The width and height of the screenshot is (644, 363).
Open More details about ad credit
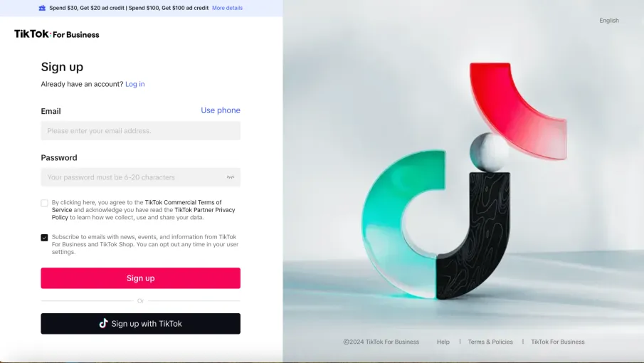[x=227, y=8]
